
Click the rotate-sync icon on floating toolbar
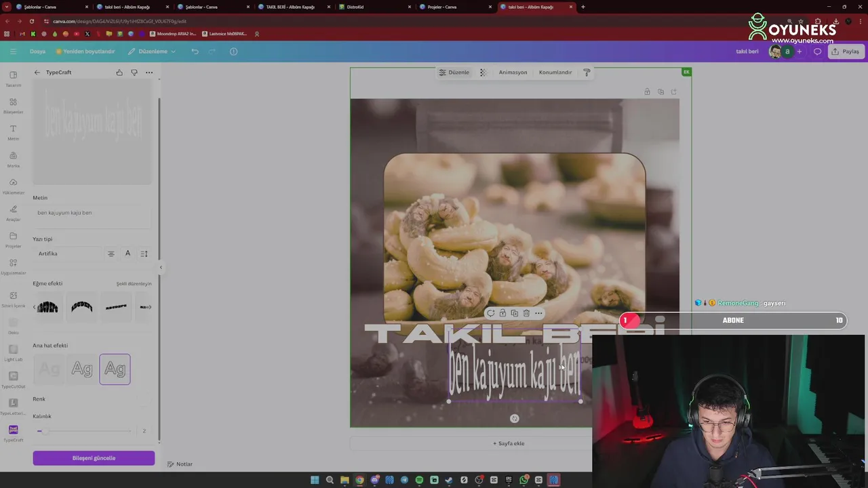click(x=490, y=313)
